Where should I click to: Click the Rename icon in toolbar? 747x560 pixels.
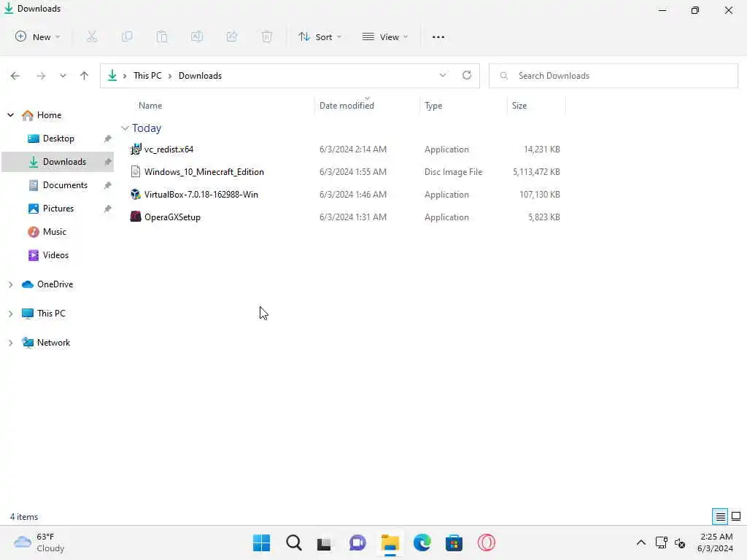click(x=197, y=36)
